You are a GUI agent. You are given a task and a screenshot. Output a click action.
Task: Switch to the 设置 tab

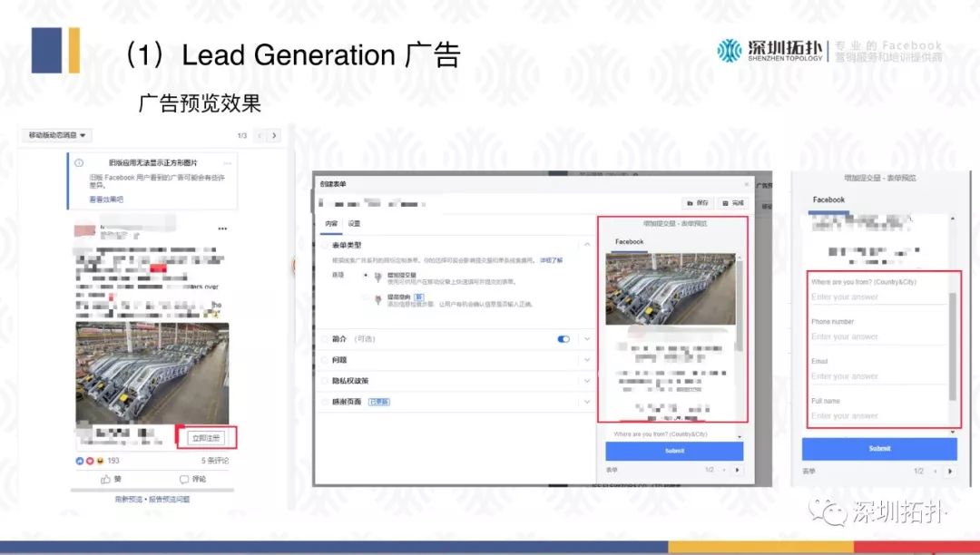[x=354, y=223]
